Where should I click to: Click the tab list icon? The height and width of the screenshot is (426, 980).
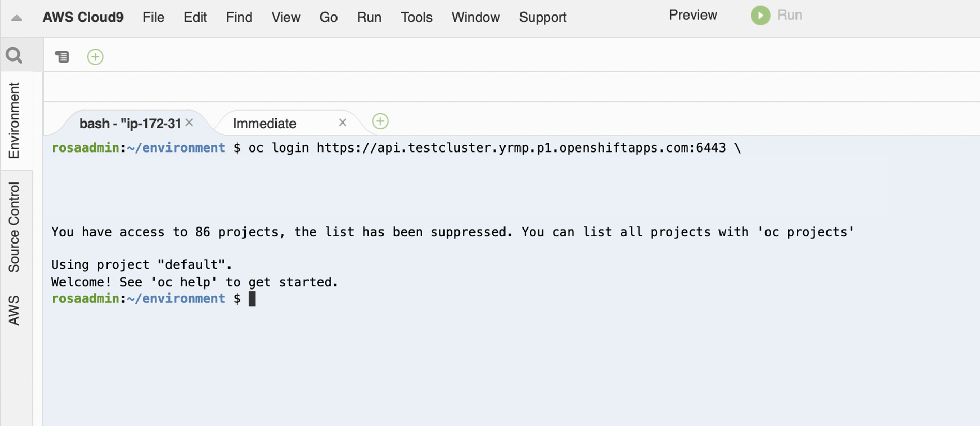click(x=62, y=56)
